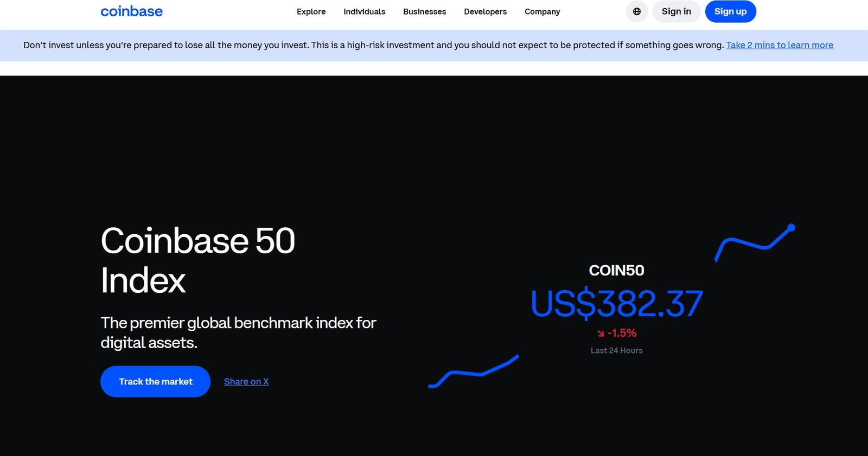Click the -1.5% change value
868x456 pixels.
point(622,333)
